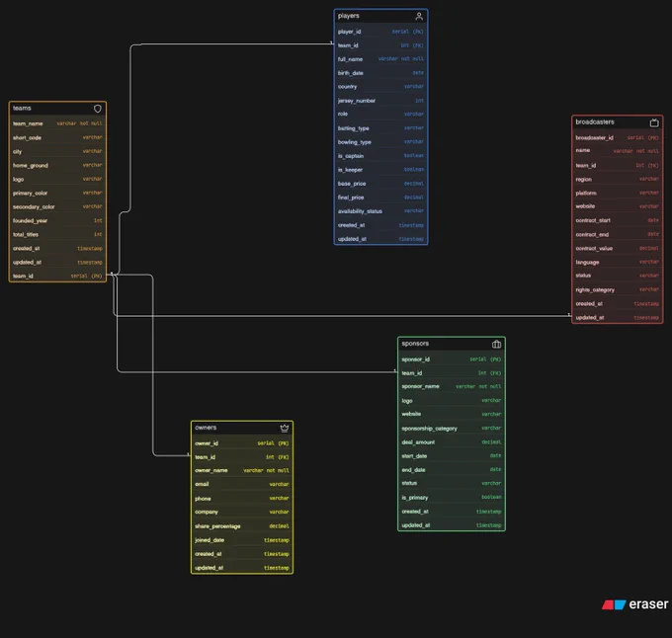Screen dimensions: 672x638
Task: Click share_percentage row in owners table
Action: (242, 525)
